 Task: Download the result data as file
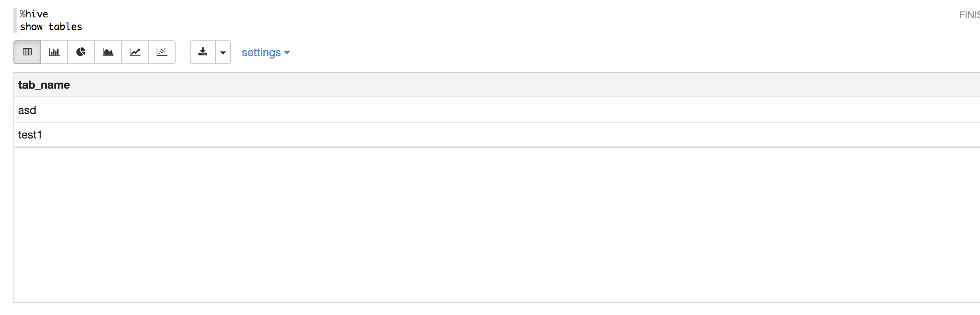point(203,52)
